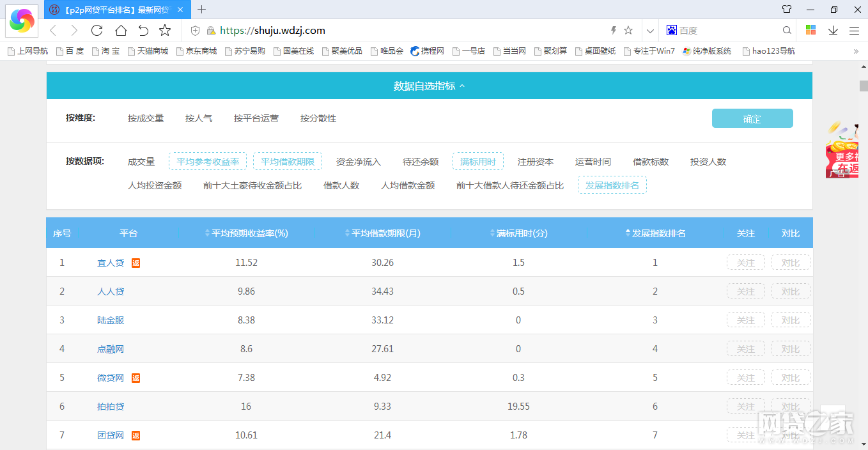Bookmark page with address bar star
Viewport: 868px width, 450px height.
(x=628, y=31)
